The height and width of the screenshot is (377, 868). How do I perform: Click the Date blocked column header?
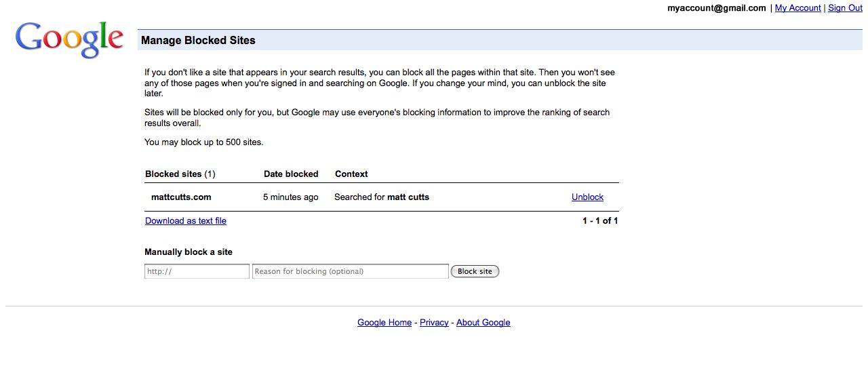coord(291,174)
